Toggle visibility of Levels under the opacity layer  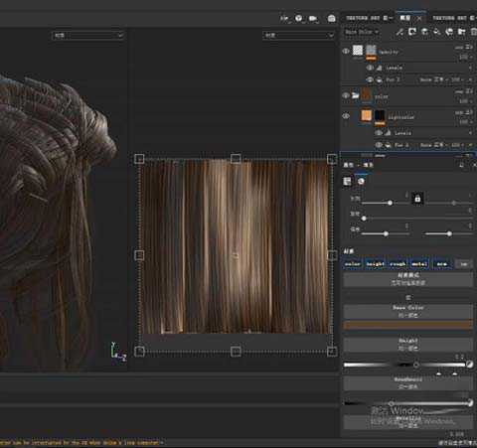[x=370, y=68]
